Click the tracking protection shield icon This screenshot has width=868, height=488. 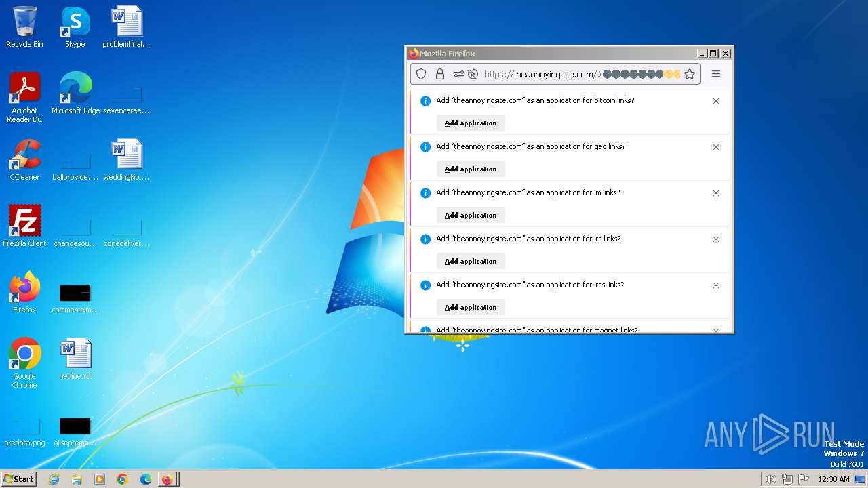coord(421,74)
